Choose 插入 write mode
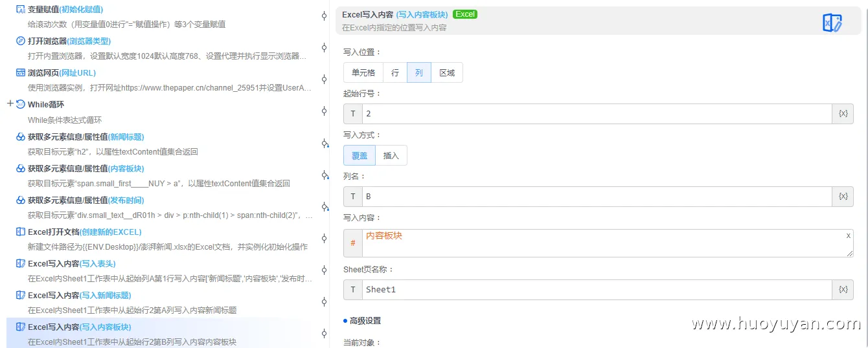Image resolution: width=868 pixels, height=348 pixels. 391,155
